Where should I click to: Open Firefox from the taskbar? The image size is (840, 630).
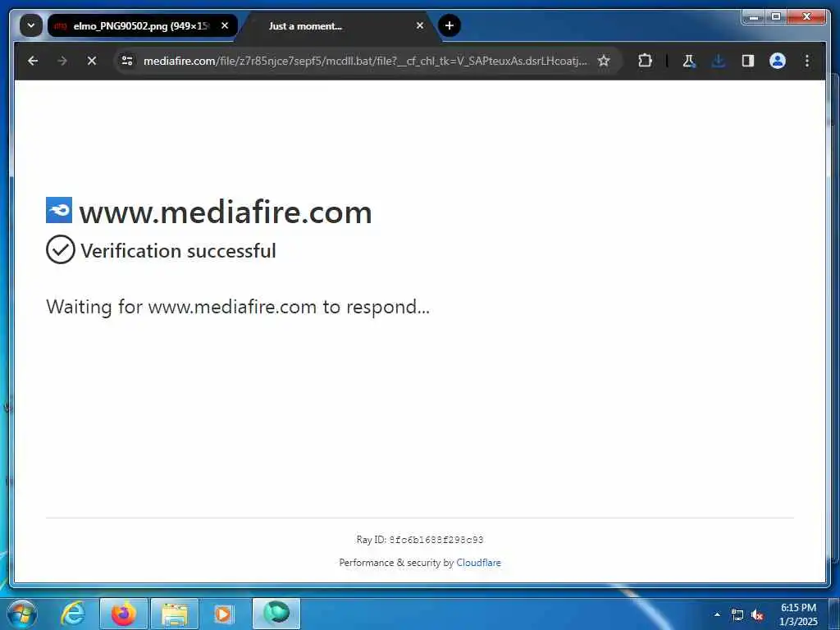pos(124,614)
